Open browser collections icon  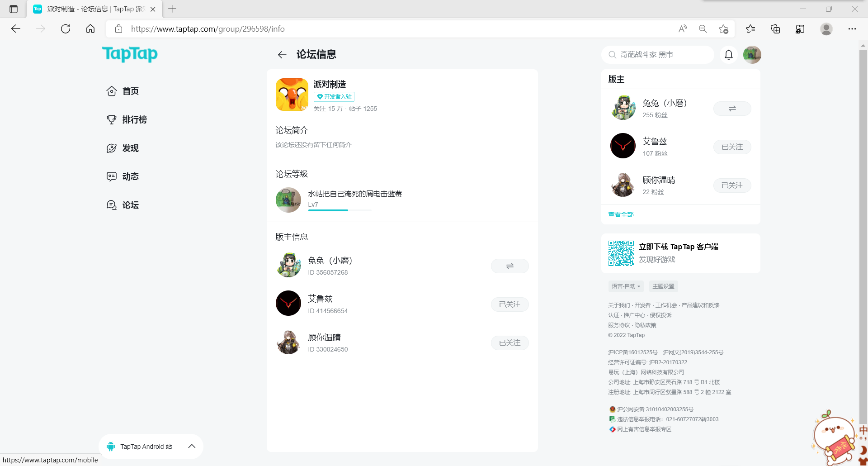pyautogui.click(x=775, y=29)
